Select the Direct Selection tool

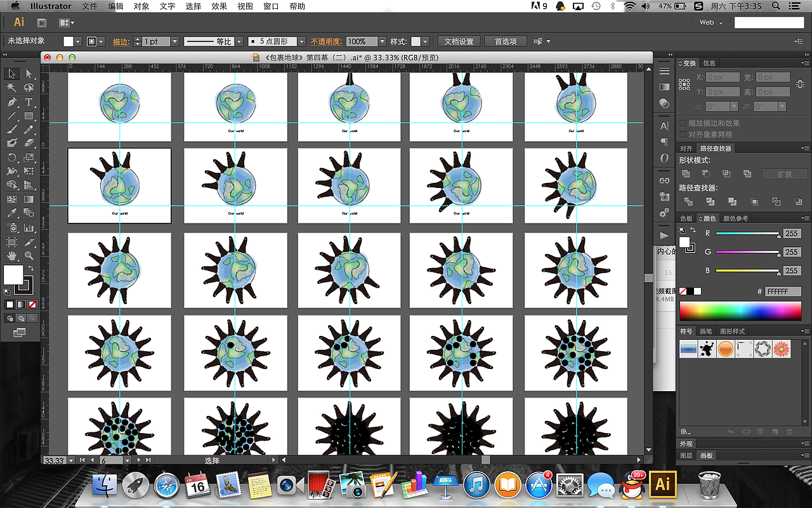tap(29, 74)
